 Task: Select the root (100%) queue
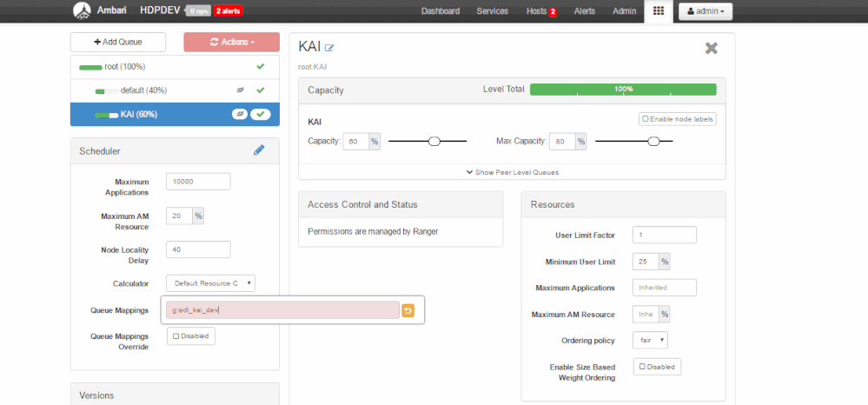(x=175, y=66)
